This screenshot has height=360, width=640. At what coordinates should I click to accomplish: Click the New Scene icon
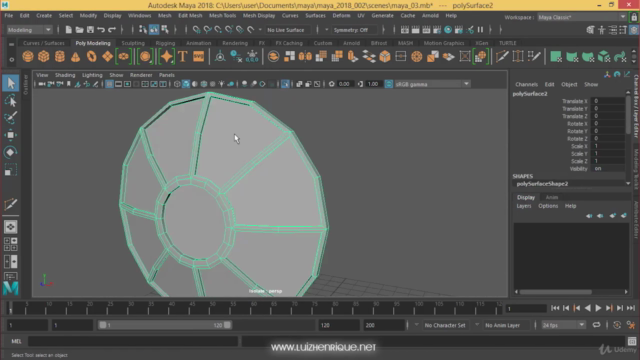point(68,30)
